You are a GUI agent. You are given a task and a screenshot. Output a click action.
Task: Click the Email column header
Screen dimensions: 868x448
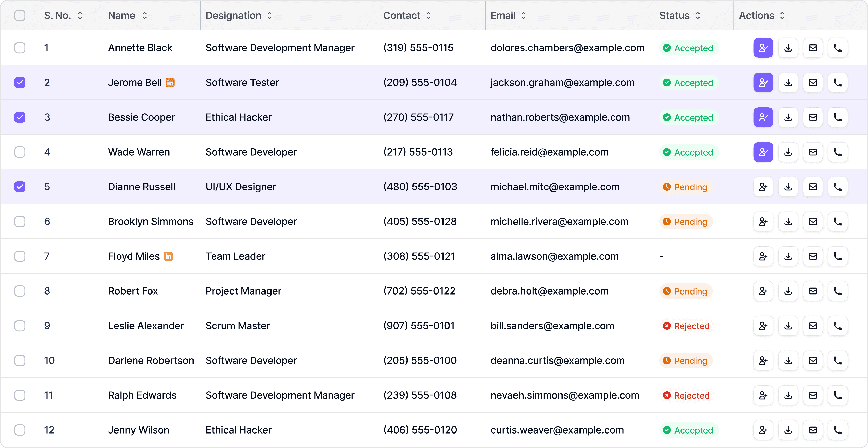(x=503, y=16)
